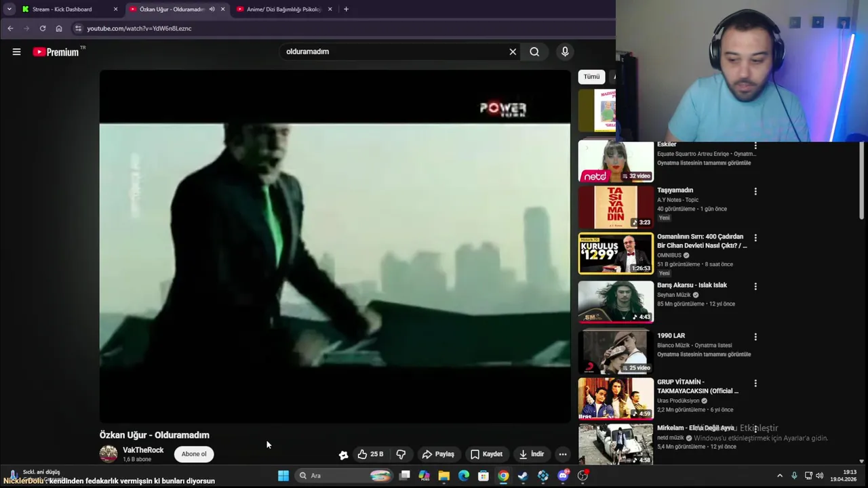This screenshot has height=488, width=868.
Task: Close the Kick Dashboard tab
Action: pyautogui.click(x=115, y=9)
